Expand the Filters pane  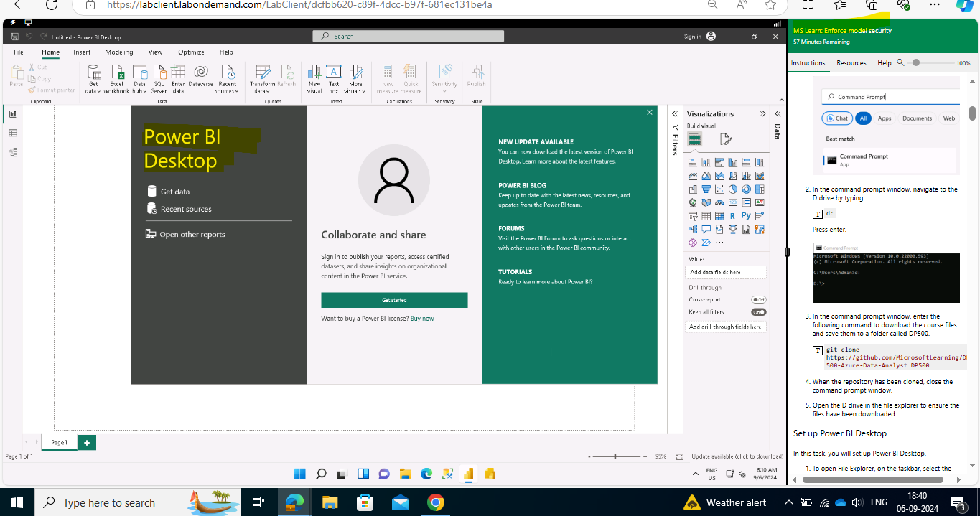point(675,113)
